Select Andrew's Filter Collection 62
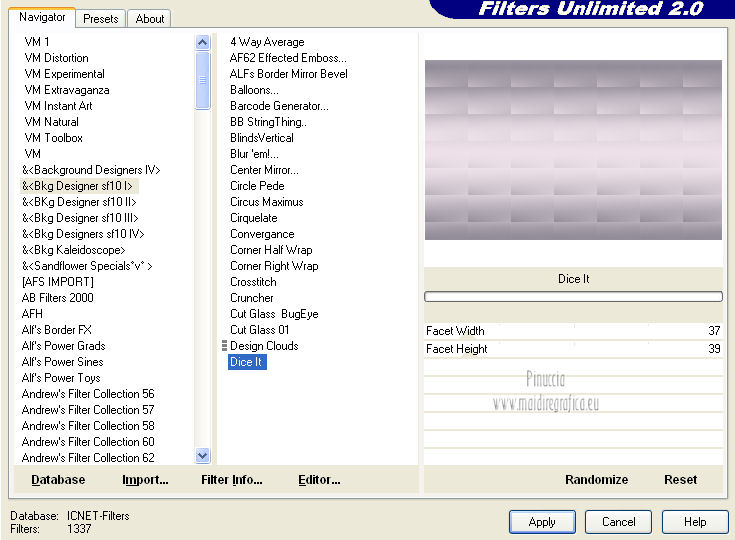735x540 pixels. click(88, 458)
